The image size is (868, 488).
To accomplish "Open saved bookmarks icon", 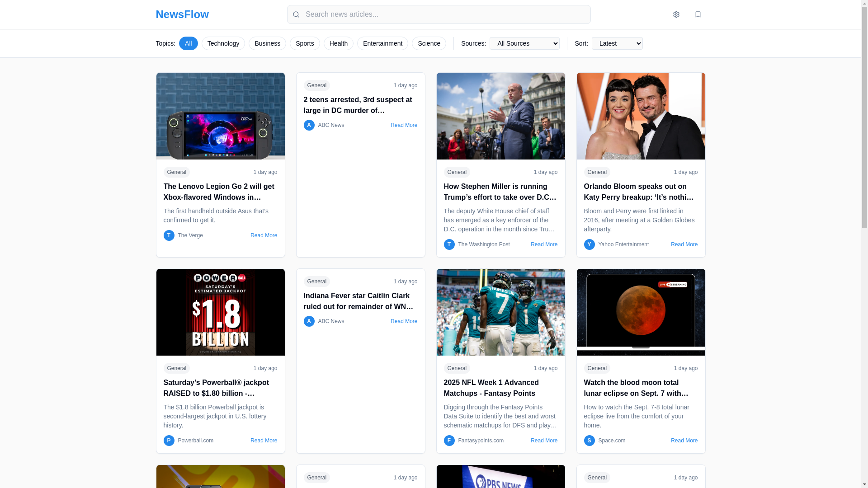I will click(698, 14).
